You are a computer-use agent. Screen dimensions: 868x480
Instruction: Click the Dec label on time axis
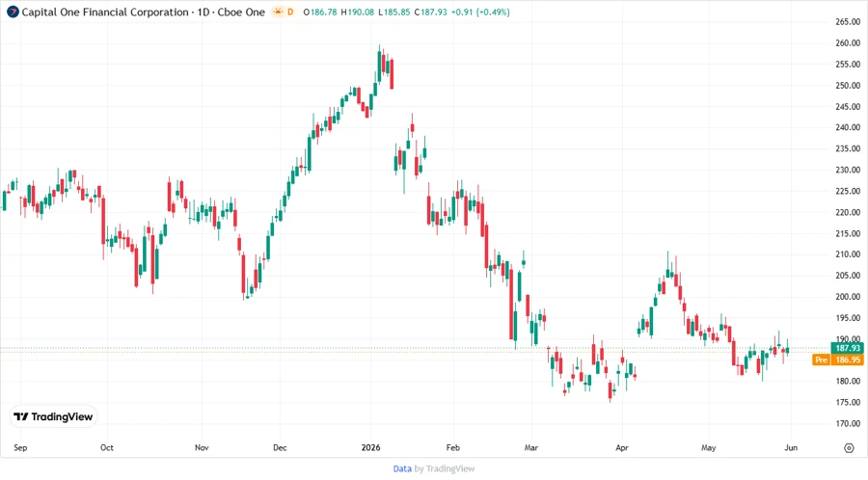pyautogui.click(x=280, y=447)
